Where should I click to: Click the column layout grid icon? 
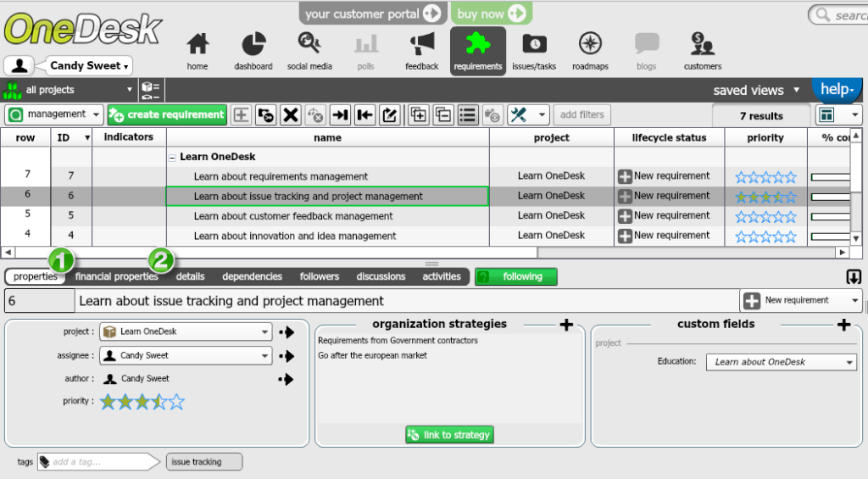click(x=826, y=114)
